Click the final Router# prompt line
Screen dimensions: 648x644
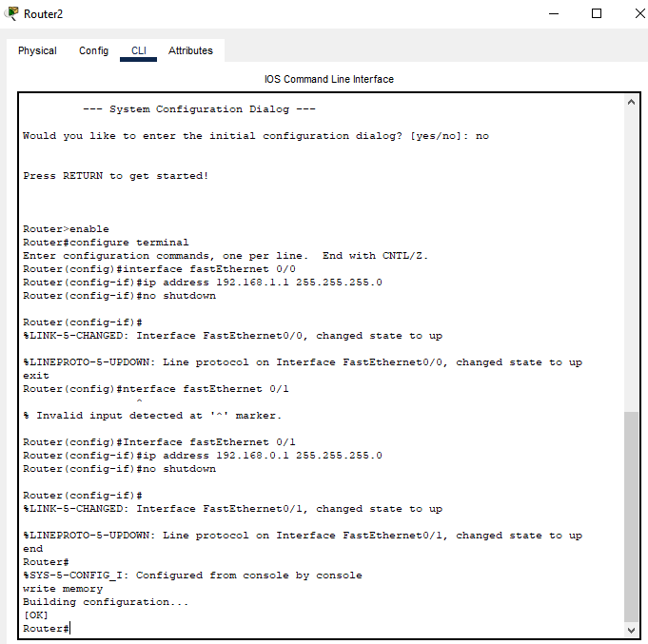[x=47, y=629]
